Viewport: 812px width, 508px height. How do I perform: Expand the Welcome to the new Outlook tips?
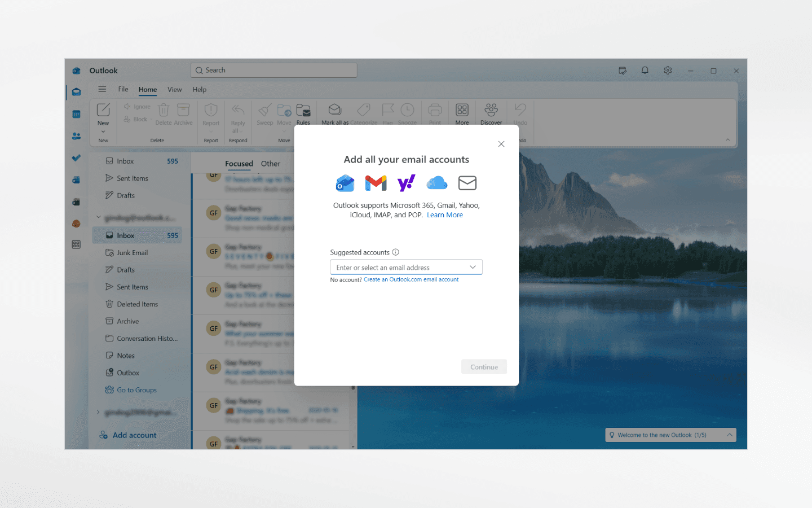pos(730,435)
